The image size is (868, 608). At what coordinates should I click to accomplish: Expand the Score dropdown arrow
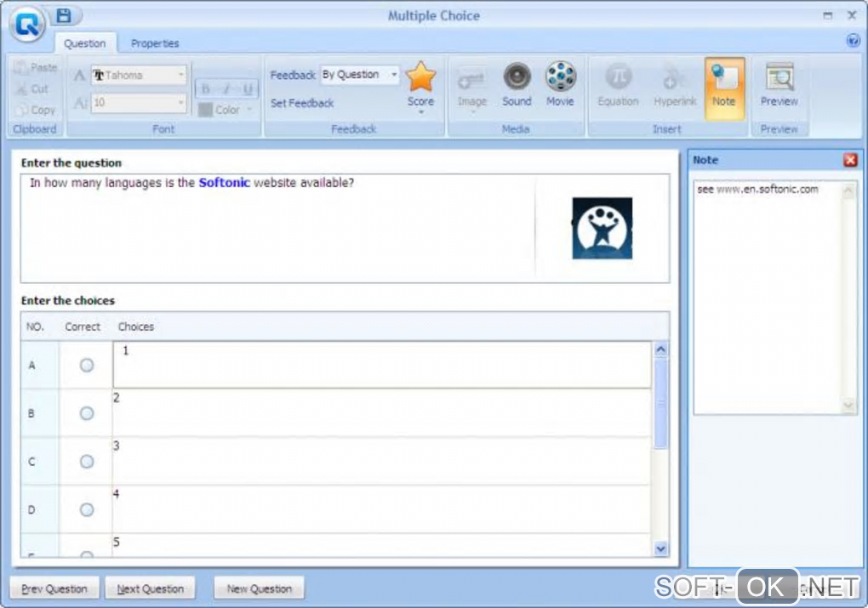click(x=420, y=112)
